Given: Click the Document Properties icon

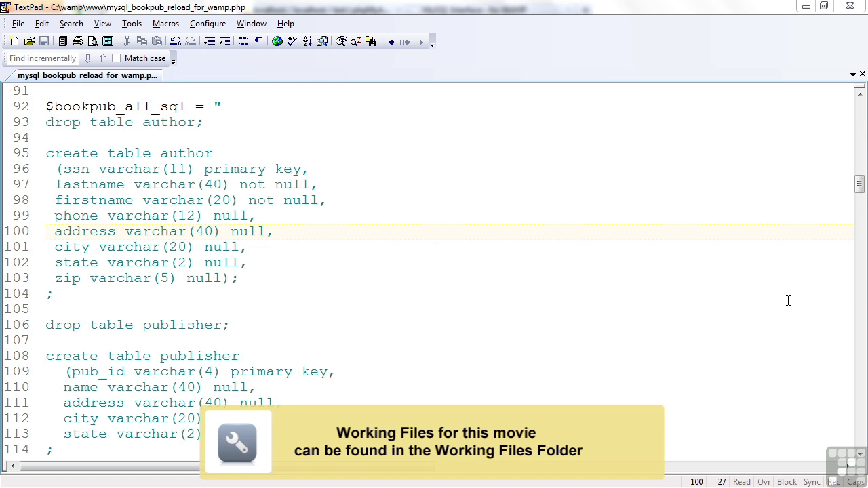Looking at the screenshot, I should point(108,41).
